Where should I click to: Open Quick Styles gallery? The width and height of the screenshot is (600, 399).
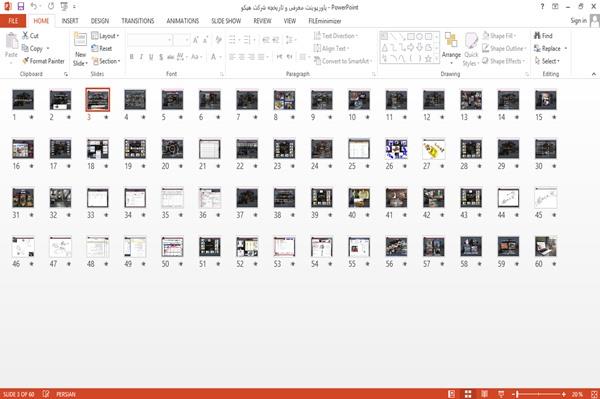[x=471, y=49]
